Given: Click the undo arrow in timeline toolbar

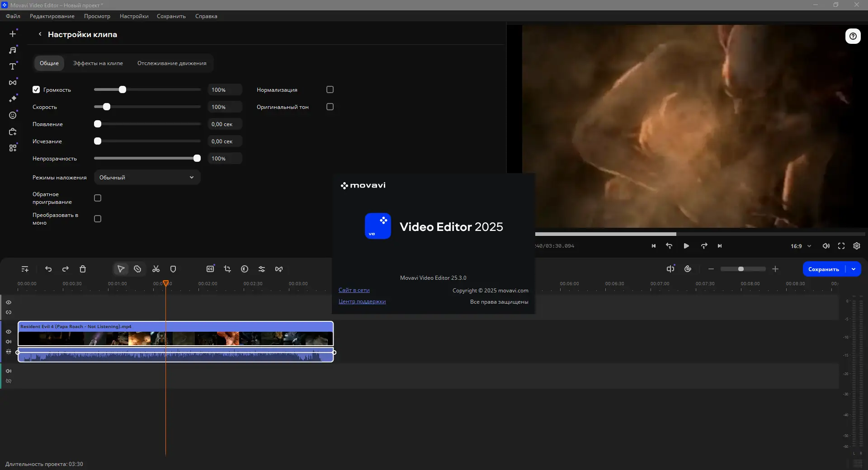Looking at the screenshot, I should (48, 269).
